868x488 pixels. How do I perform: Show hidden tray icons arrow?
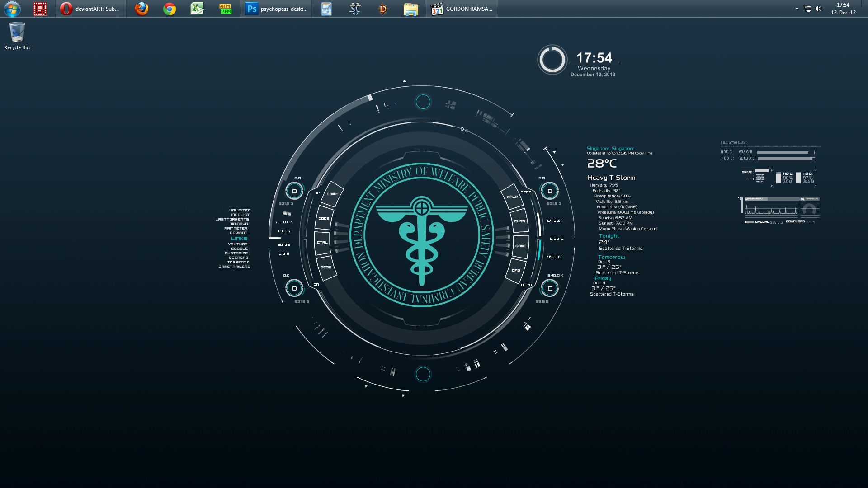click(x=797, y=9)
